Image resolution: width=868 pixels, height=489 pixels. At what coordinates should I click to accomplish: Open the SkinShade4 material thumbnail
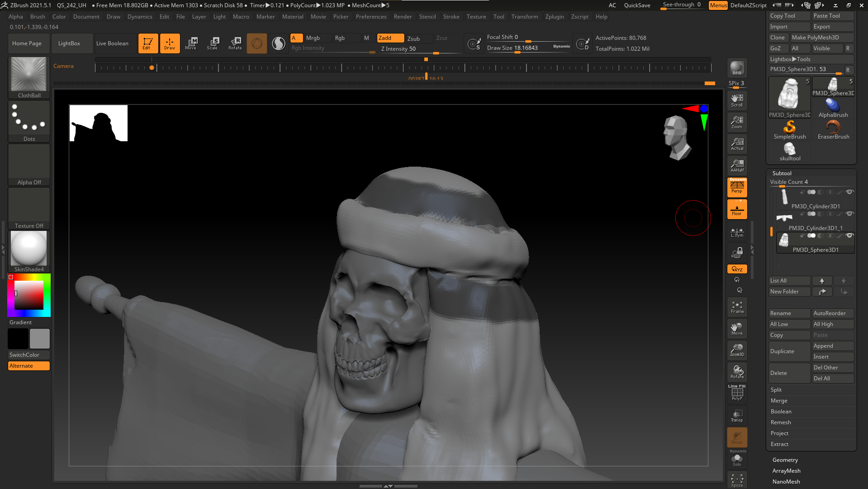29,248
